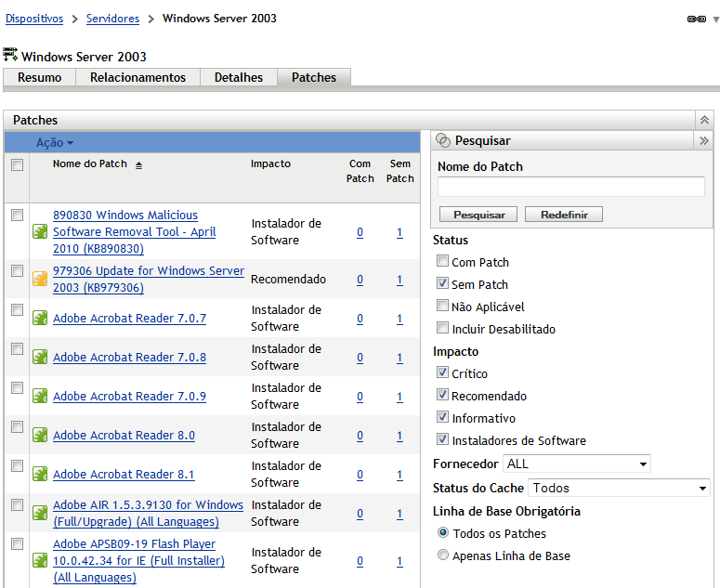Viewport: 720px width, 588px height.
Task: Collapse the Patches panel with double chevron
Action: coord(704,120)
